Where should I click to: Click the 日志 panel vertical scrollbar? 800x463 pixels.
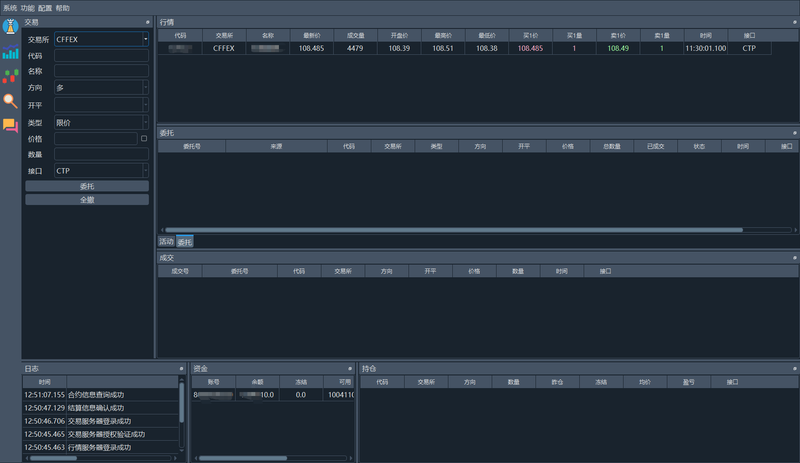click(x=181, y=403)
